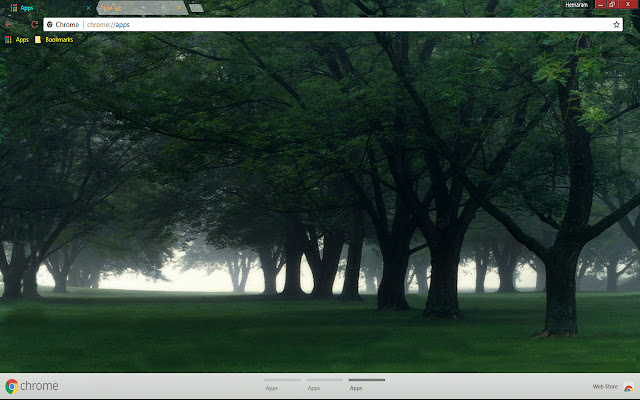640x400 pixels.
Task: Reload the page with the refresh icon
Action: point(35,24)
